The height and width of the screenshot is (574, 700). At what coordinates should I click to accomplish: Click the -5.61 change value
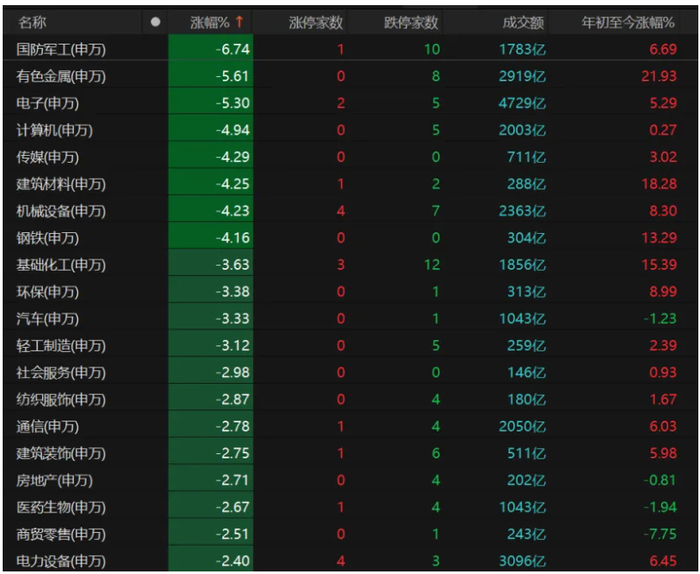233,76
